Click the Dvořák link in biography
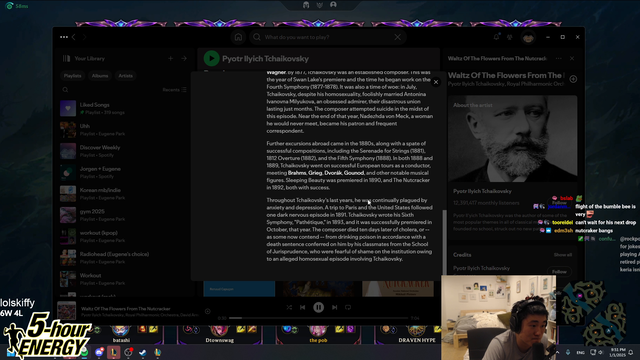640x360 pixels. click(x=333, y=173)
